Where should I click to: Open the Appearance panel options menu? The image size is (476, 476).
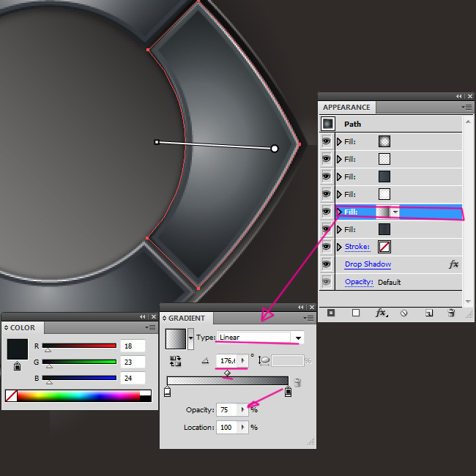pos(466,107)
